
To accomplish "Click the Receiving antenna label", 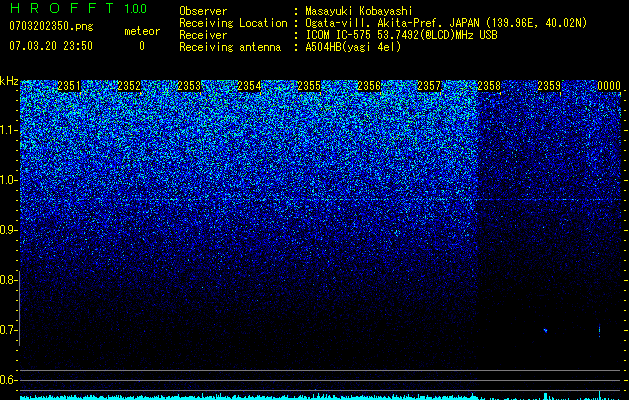I will (x=230, y=47).
